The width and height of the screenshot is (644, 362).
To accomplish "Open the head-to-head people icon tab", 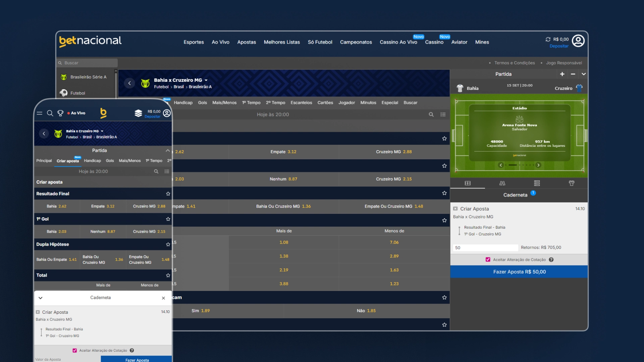I will point(502,183).
